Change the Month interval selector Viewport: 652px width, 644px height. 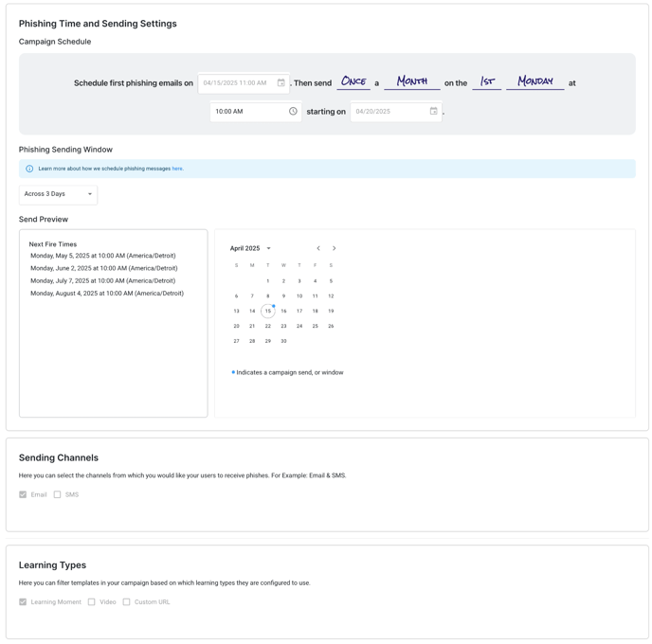(x=412, y=81)
